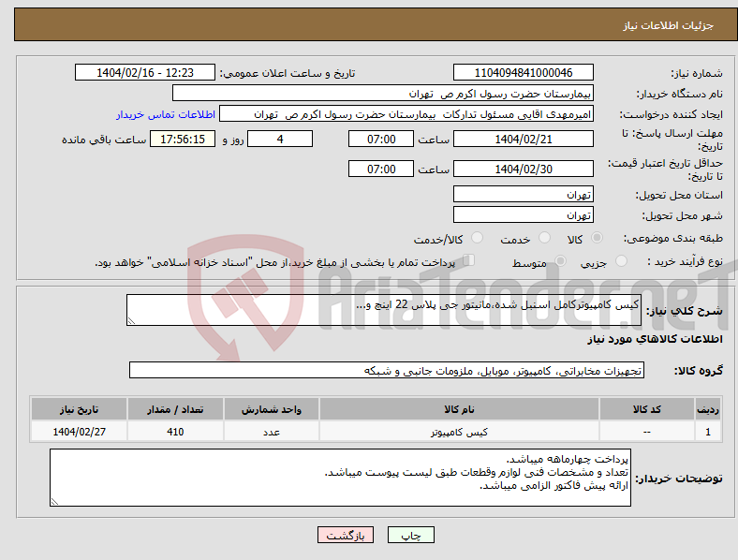Click the طبقه بندی موضوعی label
Screen dimensions: 738x560
tap(673, 238)
